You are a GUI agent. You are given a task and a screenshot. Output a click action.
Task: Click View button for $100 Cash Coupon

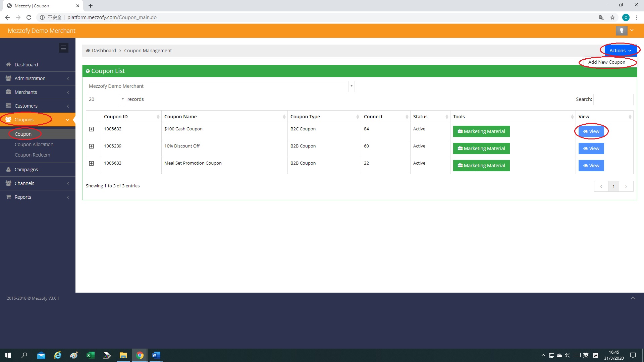[591, 131]
